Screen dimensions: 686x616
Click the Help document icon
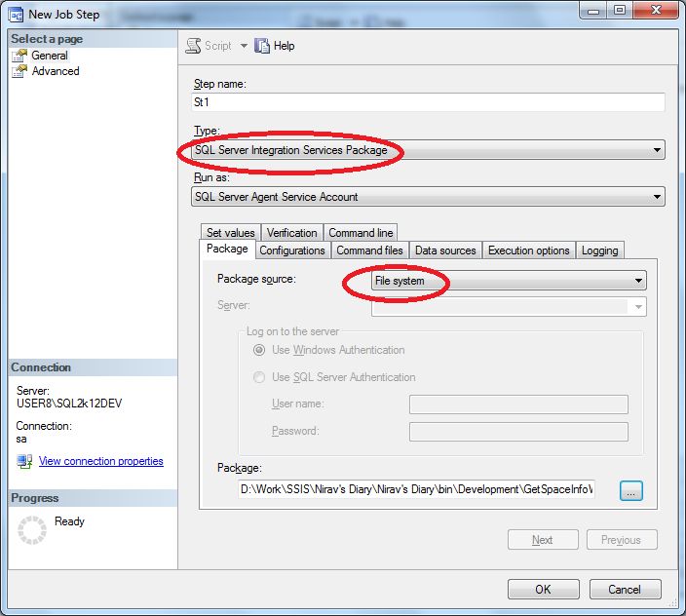click(x=261, y=46)
